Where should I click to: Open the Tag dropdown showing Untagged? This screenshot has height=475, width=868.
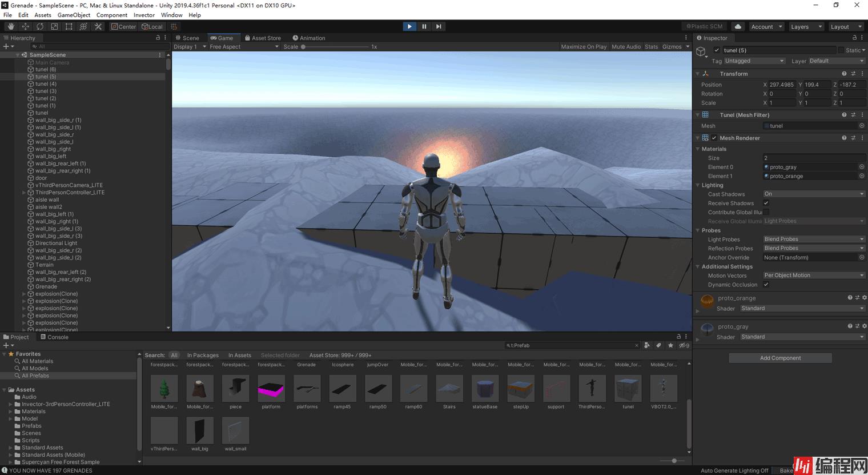755,61
